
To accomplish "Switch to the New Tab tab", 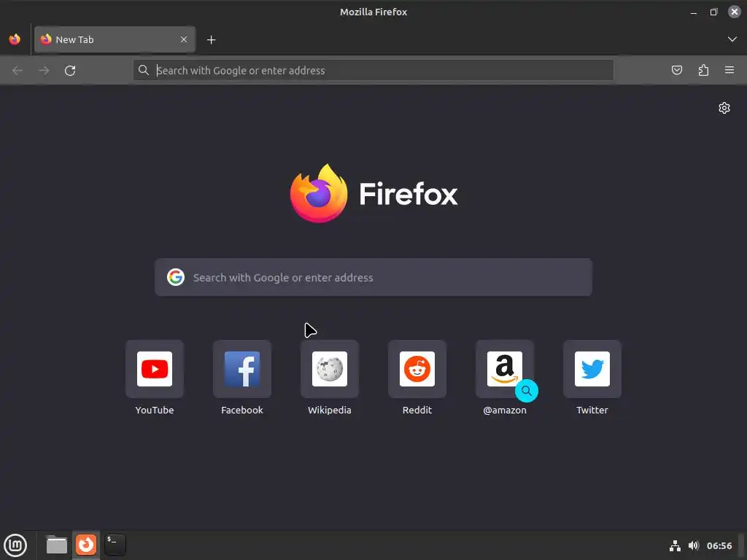I will click(x=115, y=39).
